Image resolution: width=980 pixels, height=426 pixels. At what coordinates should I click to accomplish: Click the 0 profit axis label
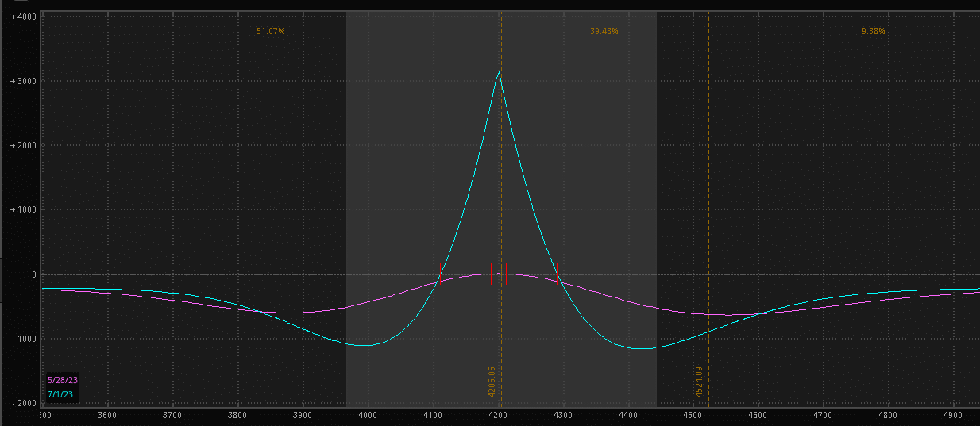33,274
